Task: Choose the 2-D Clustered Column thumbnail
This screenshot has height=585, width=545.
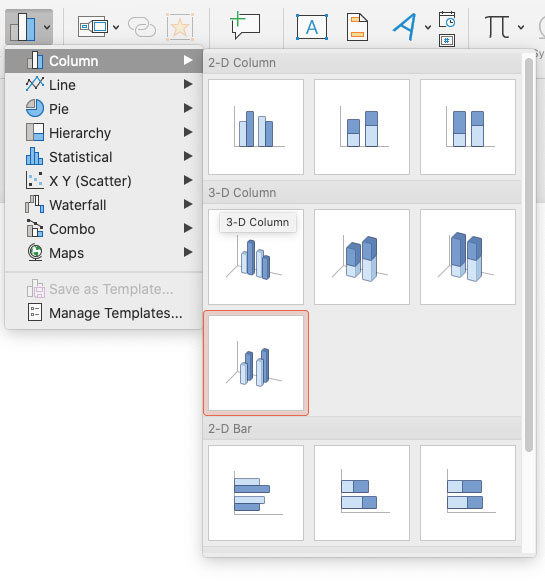Action: click(256, 127)
